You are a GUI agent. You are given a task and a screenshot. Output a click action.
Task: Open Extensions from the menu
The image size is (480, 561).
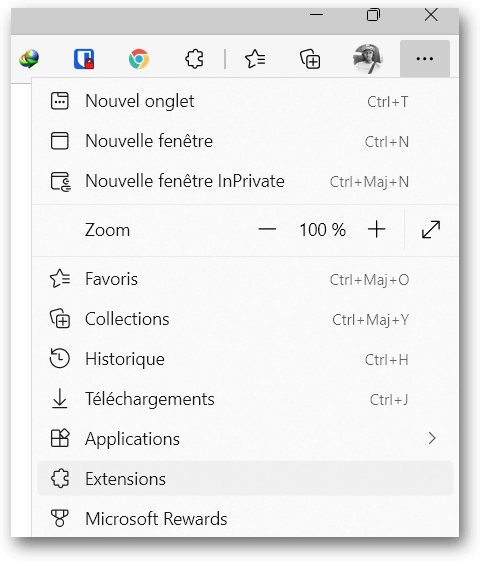pyautogui.click(x=245, y=479)
